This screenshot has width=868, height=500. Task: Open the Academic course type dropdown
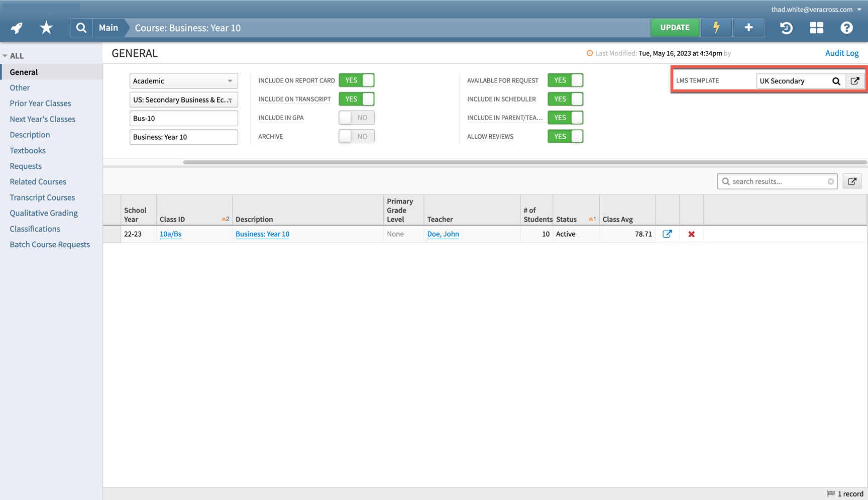click(x=183, y=80)
